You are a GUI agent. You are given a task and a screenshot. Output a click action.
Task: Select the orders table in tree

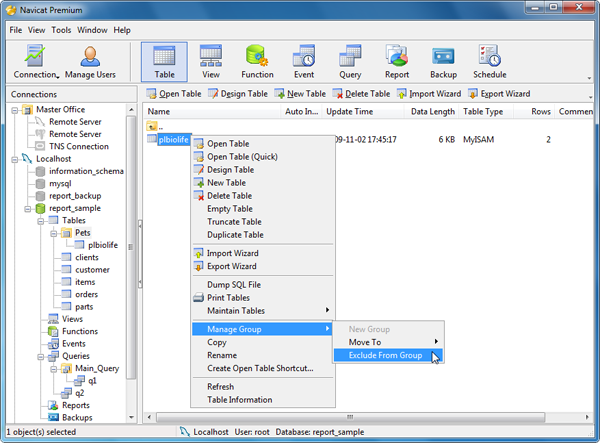(86, 295)
